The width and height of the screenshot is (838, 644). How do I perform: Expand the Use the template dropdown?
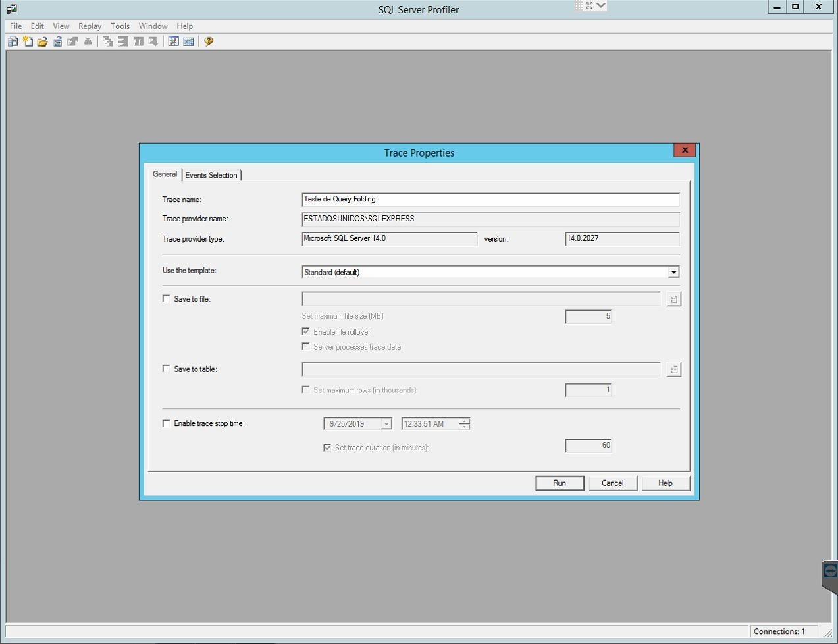[673, 272]
